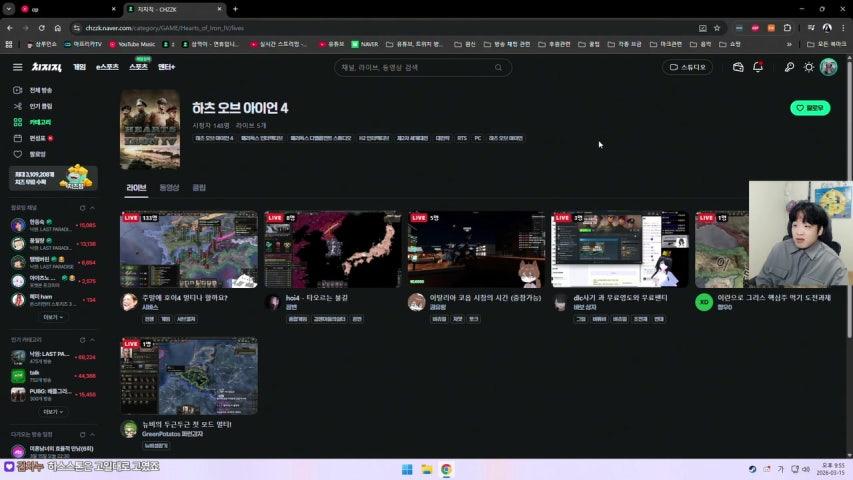Open the dlc사기 live stream thumbnail
The height and width of the screenshot is (480, 853).
click(620, 250)
